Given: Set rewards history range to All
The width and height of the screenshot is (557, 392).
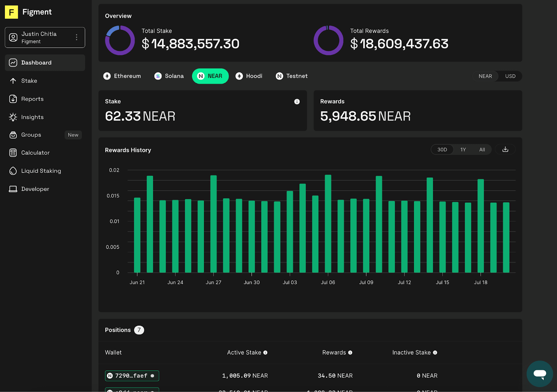Looking at the screenshot, I should click(x=482, y=150).
